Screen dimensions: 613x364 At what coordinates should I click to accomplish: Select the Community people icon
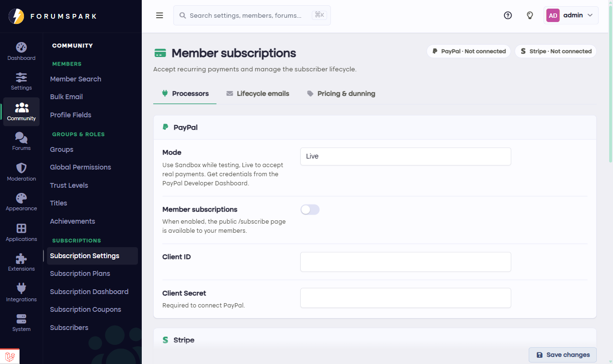(x=22, y=107)
